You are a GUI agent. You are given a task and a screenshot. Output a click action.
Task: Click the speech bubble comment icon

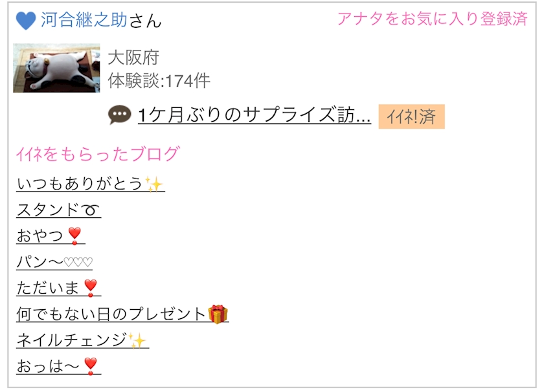(x=119, y=114)
